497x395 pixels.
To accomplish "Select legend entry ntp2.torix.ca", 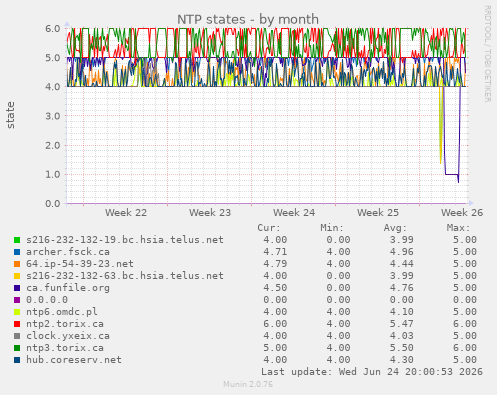I will (65, 324).
